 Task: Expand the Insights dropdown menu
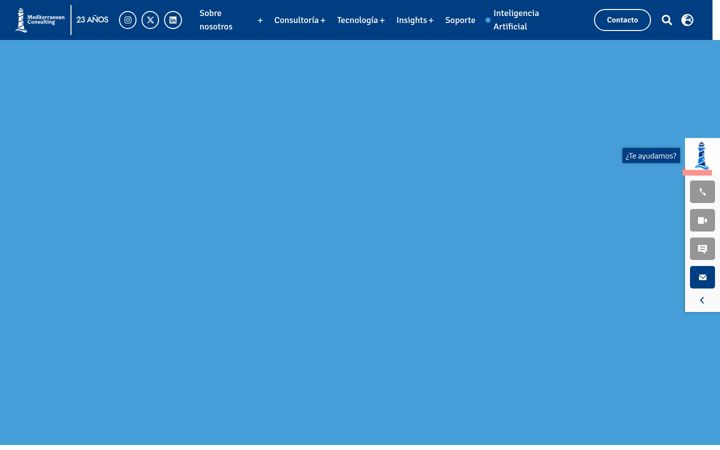pyautogui.click(x=415, y=20)
